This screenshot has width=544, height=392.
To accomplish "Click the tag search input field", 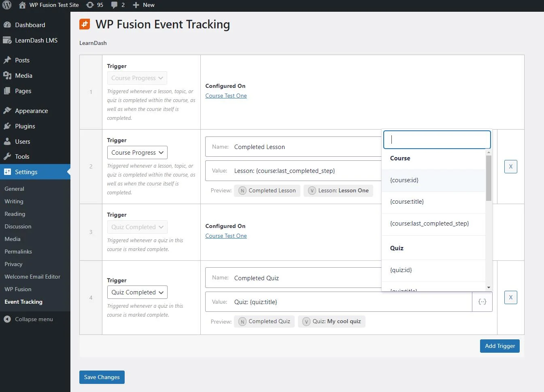I will click(x=437, y=139).
